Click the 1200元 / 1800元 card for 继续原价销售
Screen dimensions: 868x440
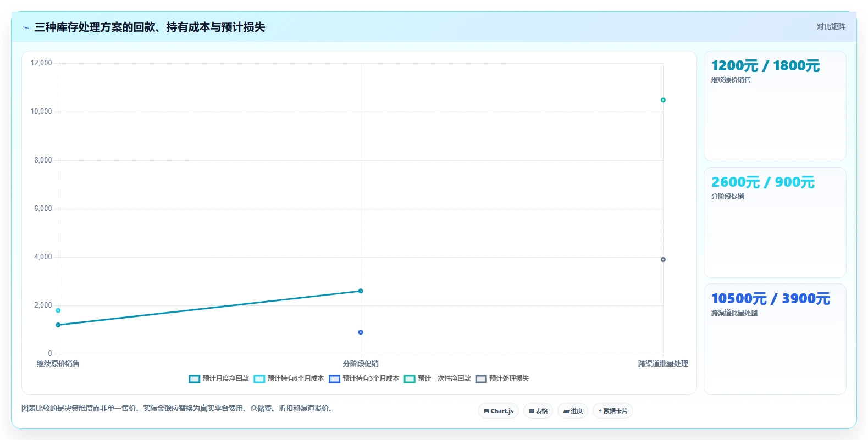pyautogui.click(x=775, y=106)
